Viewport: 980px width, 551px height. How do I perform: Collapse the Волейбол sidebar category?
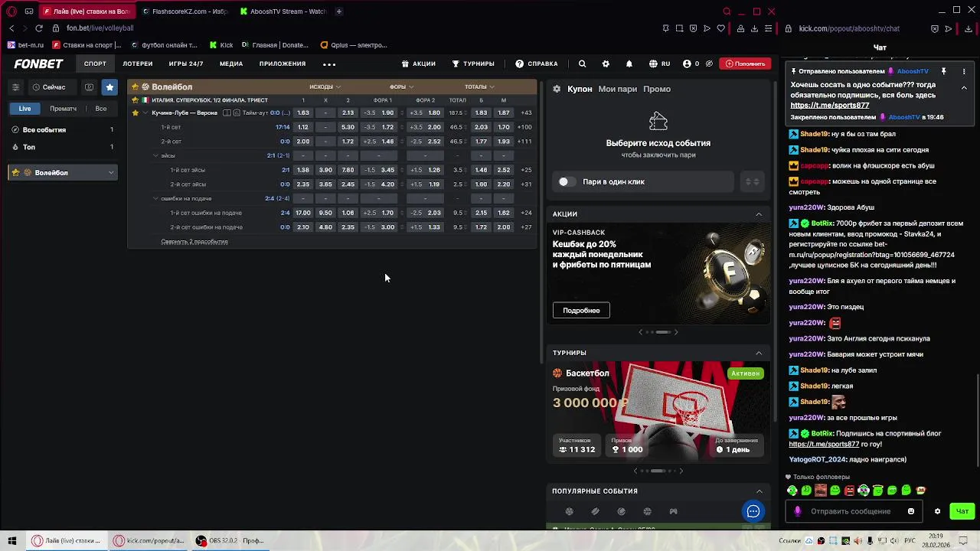click(111, 173)
